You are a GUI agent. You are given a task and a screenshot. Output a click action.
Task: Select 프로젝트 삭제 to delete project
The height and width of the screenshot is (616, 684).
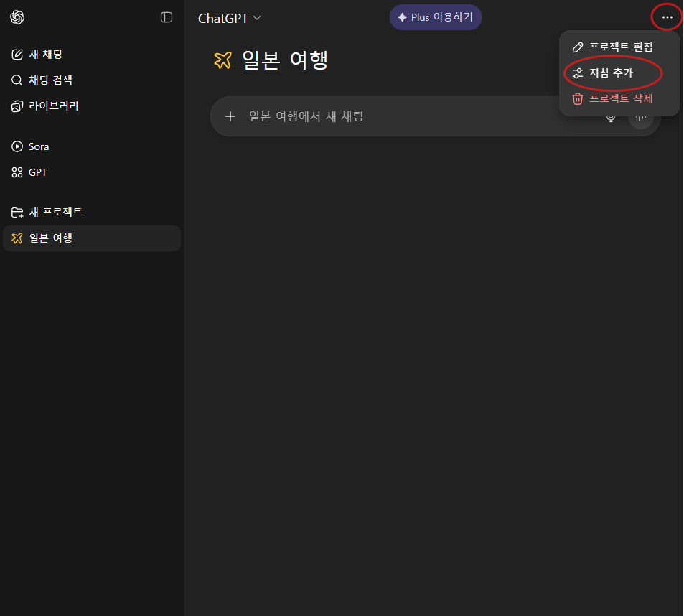pyautogui.click(x=620, y=99)
